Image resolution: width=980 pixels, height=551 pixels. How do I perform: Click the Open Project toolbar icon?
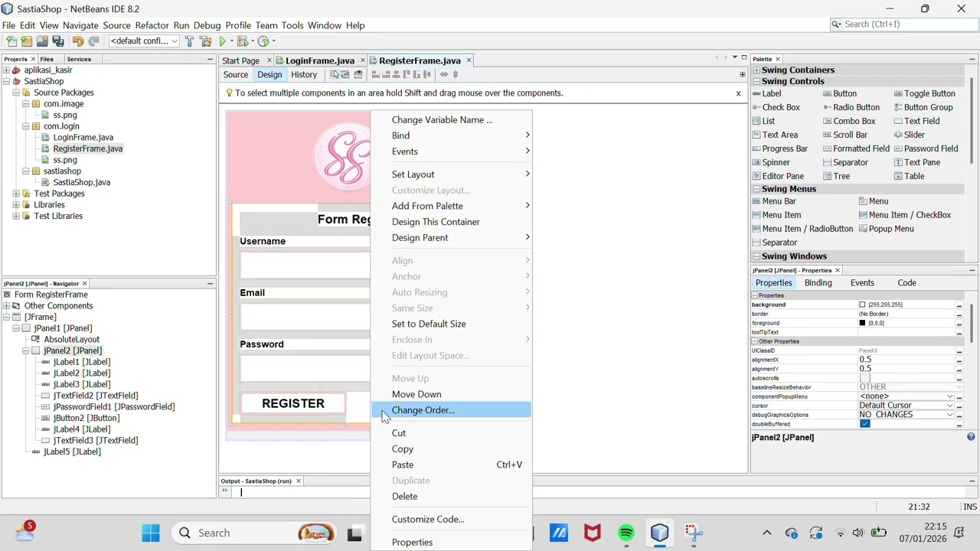coord(42,41)
